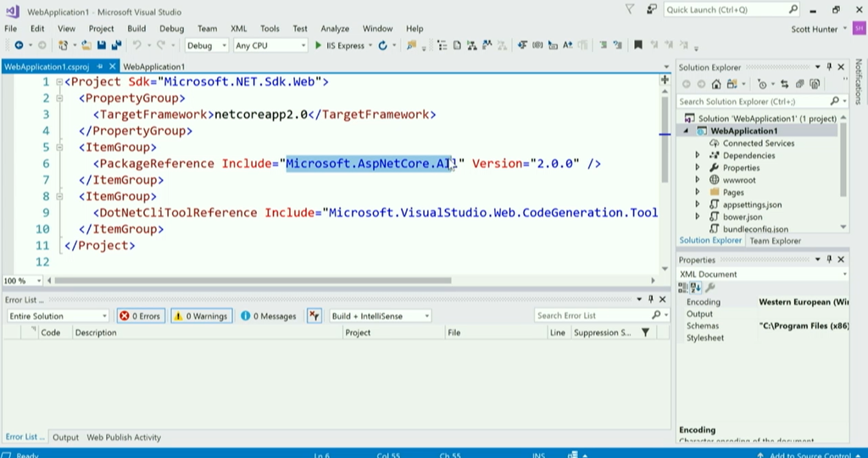868x458 pixels.
Task: Click the Search Solution Explorer input field
Action: [750, 101]
